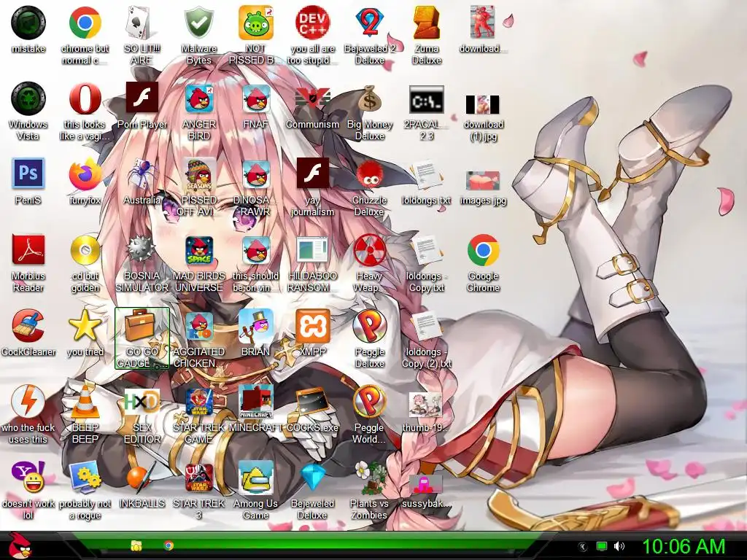Select the 'ANGER BIRD' icon
Screen dimensions: 747x560
[198, 98]
